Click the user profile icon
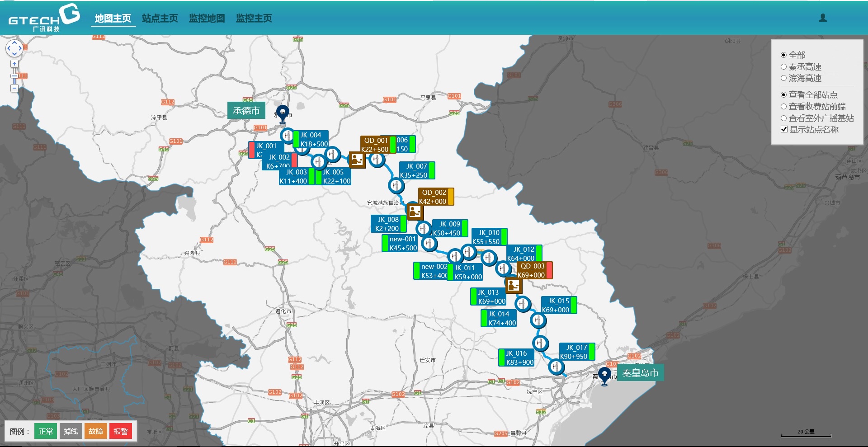This screenshot has height=447, width=868. click(823, 18)
